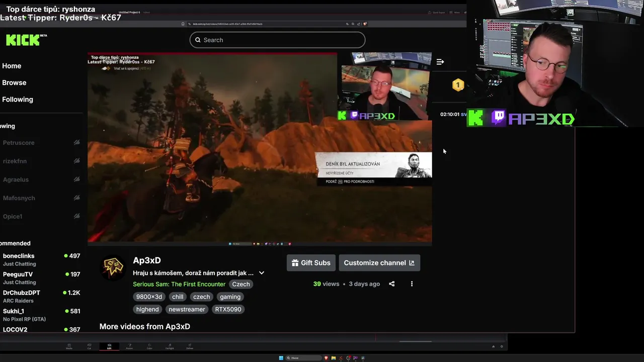Click offline icon beside Opice1
644x362 pixels.
76,216
